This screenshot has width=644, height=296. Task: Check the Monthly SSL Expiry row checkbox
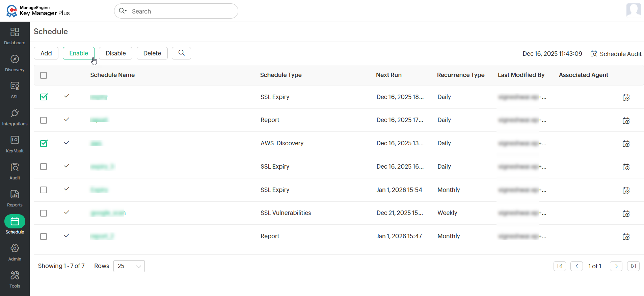point(44,190)
